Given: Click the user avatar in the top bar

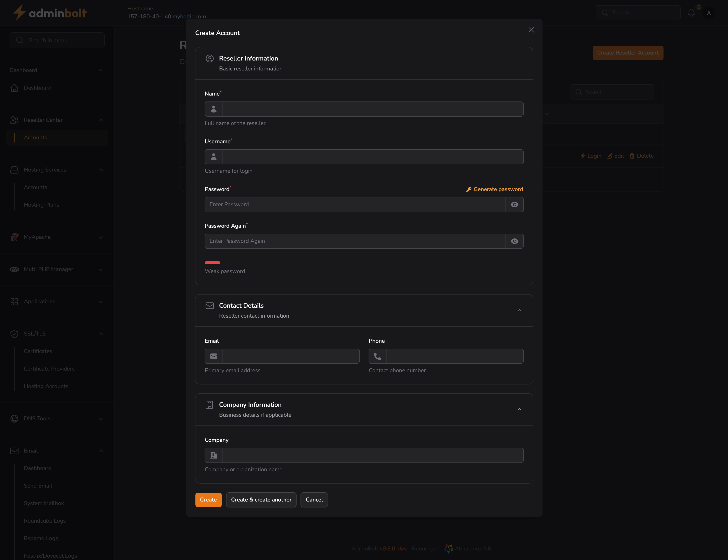Looking at the screenshot, I should point(709,12).
